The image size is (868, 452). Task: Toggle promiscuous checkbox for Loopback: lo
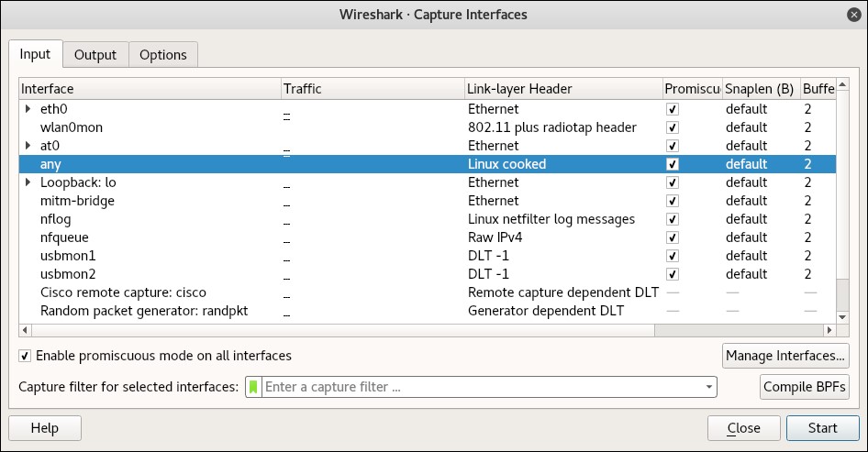pyautogui.click(x=672, y=182)
